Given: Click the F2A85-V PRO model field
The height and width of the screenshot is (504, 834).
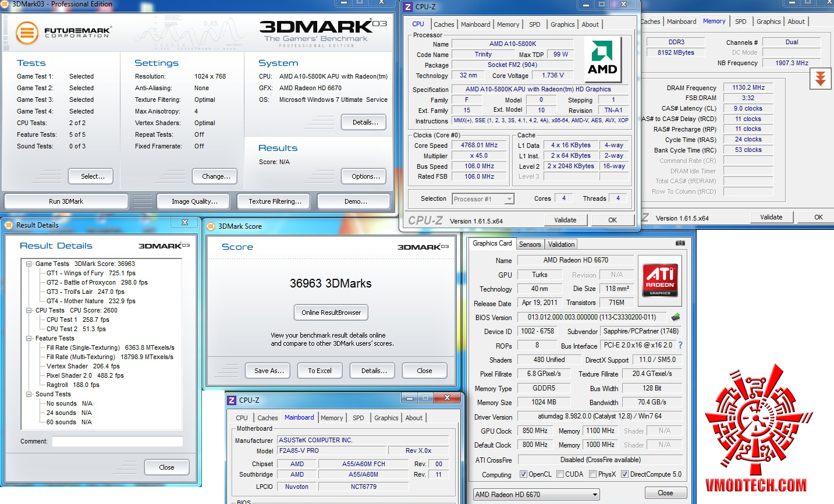Looking at the screenshot, I should coord(332,450).
